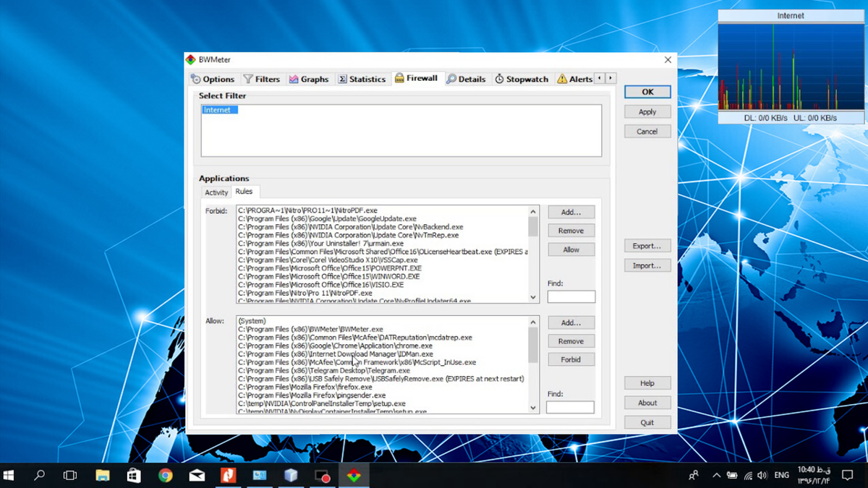Click Add... beside the Forbid list
The image size is (868, 488).
pyautogui.click(x=571, y=212)
